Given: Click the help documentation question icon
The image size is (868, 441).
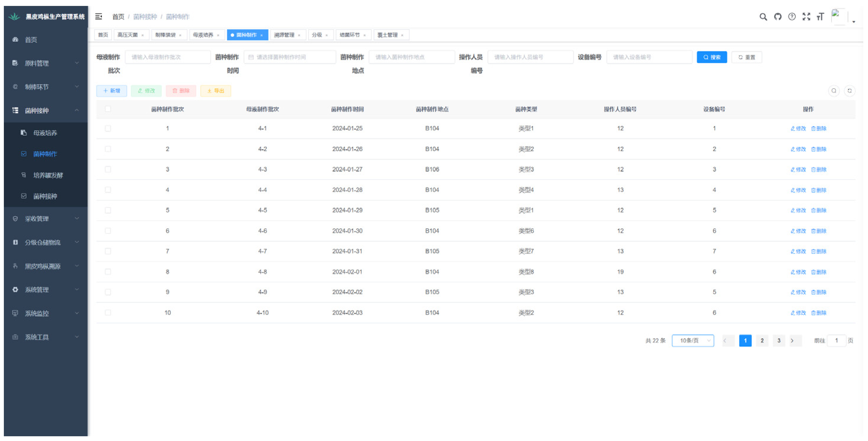Looking at the screenshot, I should click(x=792, y=17).
